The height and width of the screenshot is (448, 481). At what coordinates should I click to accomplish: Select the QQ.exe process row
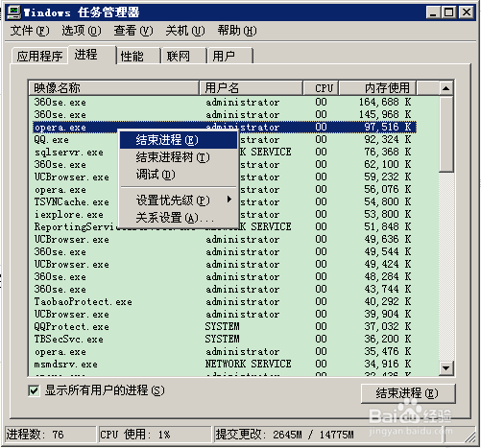coord(225,140)
